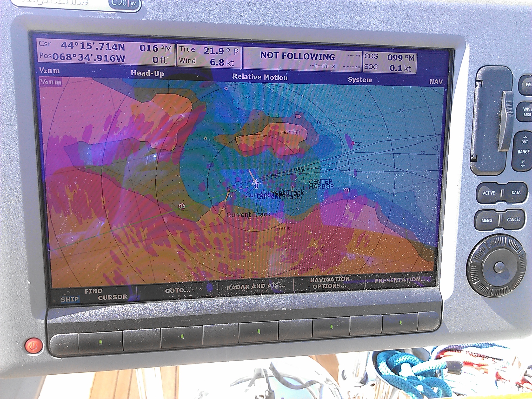
Task: Select the 1/4nm range scale label
Action: (51, 82)
